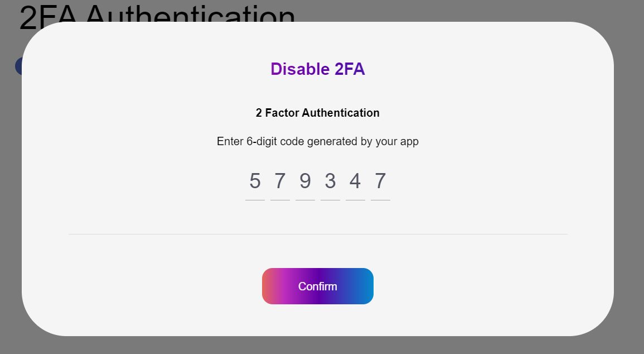Screen dimensions: 644x354
Task: Select the fourth code digit field showing 3
Action: tap(330, 181)
